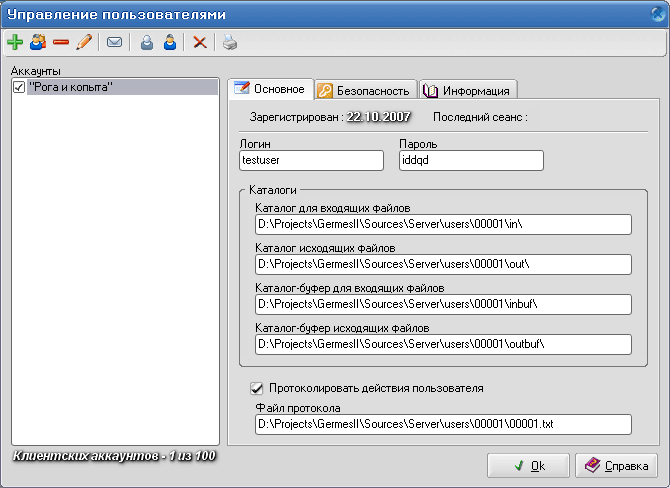Screen dimensions: 670x488
Task: Click the Ok button
Action: [528, 466]
